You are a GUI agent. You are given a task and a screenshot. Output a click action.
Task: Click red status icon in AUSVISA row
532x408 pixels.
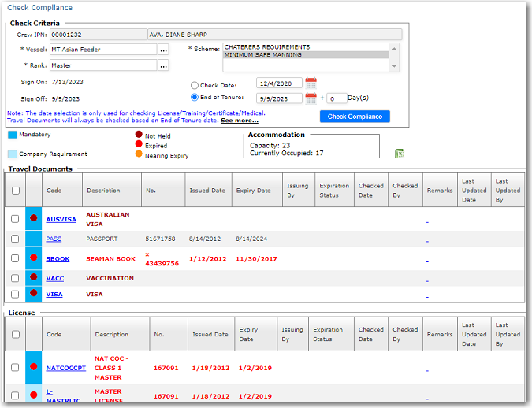(x=34, y=218)
